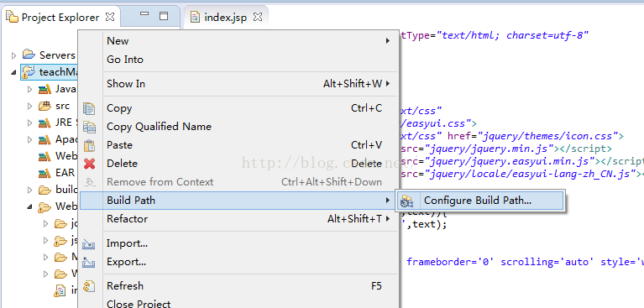Click the Project Explorer view icon
The height and width of the screenshot is (308, 644).
12,18
